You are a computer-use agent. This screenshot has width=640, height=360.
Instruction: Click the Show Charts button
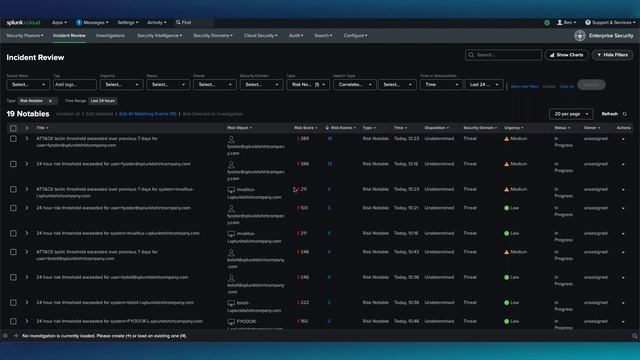567,55
